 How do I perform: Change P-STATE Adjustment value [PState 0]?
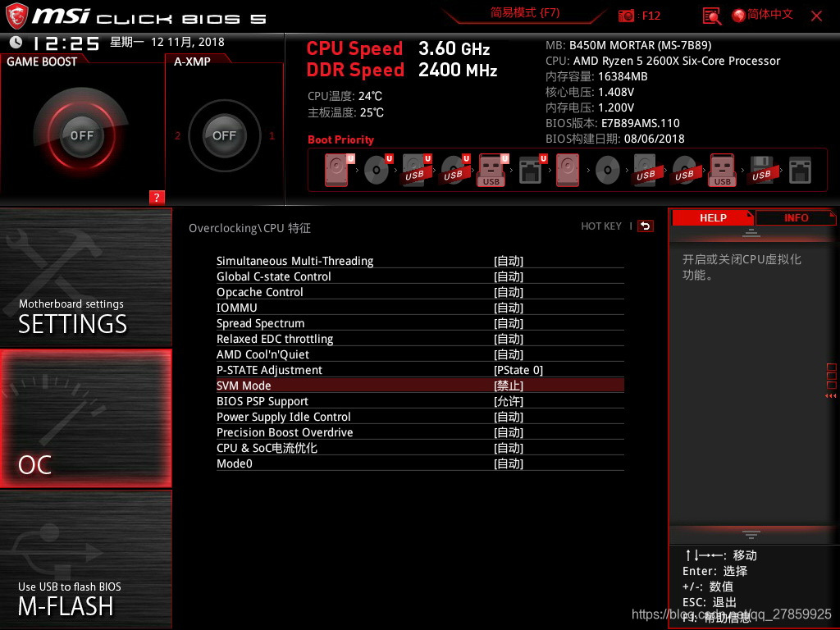tap(518, 370)
